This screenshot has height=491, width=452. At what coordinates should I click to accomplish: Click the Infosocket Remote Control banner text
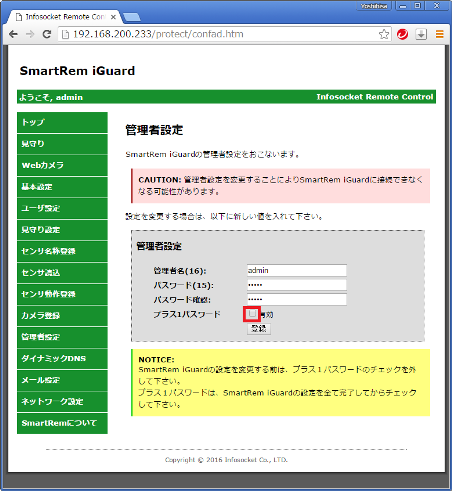point(375,97)
